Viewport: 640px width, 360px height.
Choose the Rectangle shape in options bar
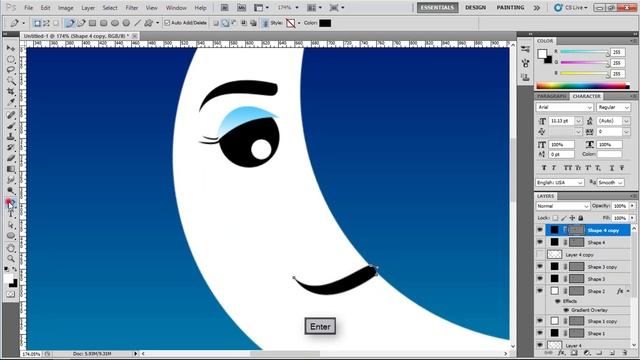coord(93,23)
